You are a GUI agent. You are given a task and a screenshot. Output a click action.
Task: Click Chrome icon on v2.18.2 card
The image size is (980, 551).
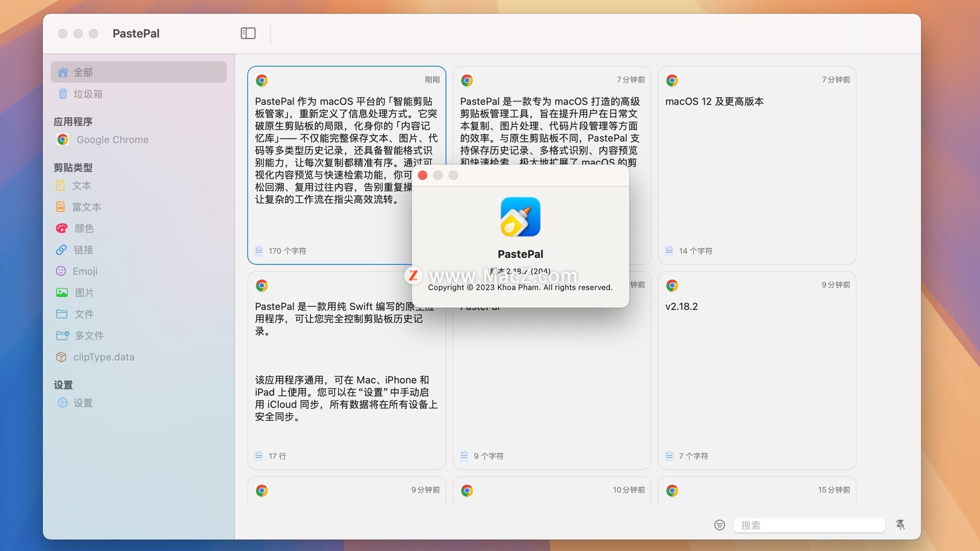coord(672,285)
